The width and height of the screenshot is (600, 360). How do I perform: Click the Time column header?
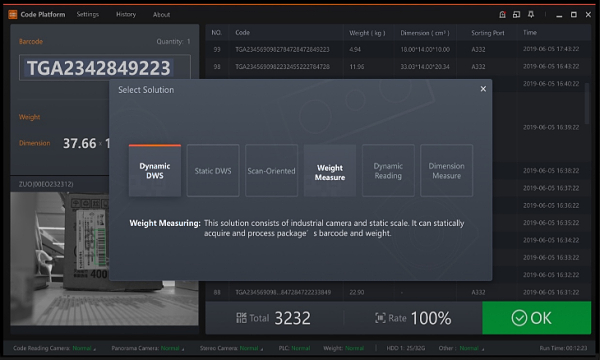pos(530,33)
